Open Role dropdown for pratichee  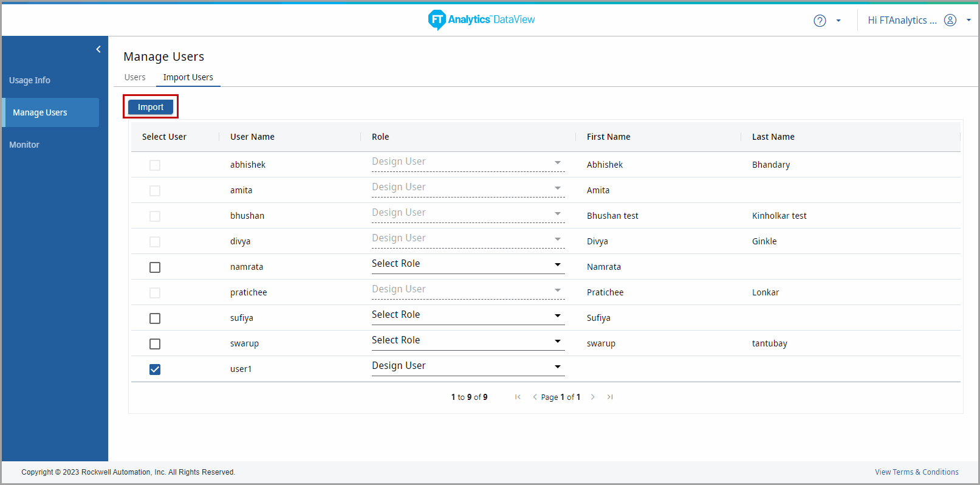[468, 290]
